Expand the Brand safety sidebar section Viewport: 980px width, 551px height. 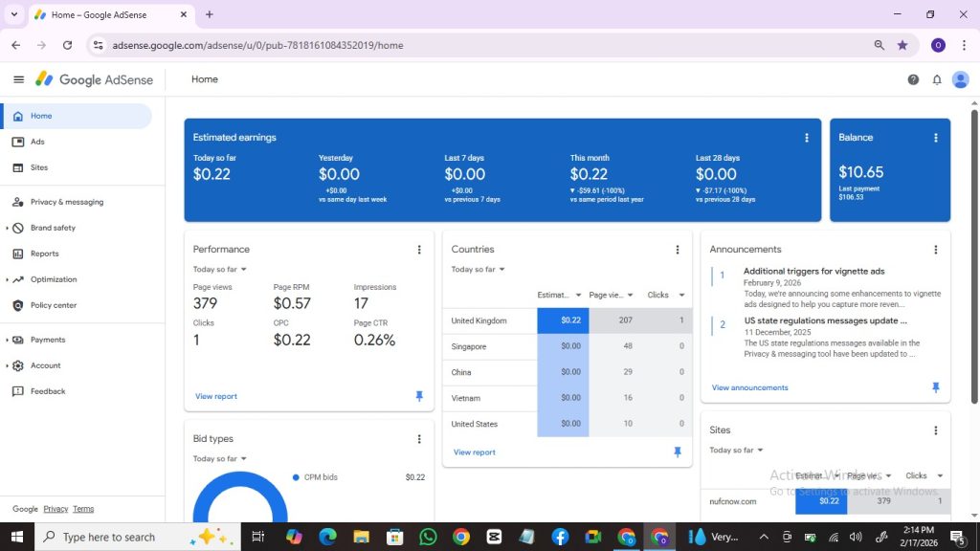pyautogui.click(x=53, y=228)
